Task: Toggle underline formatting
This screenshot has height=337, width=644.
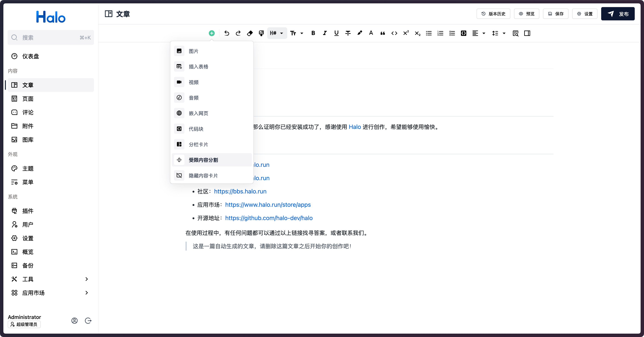Action: coord(336,33)
